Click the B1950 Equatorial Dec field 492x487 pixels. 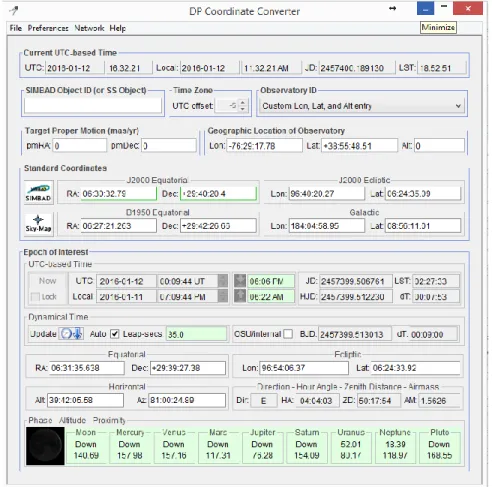pos(218,226)
